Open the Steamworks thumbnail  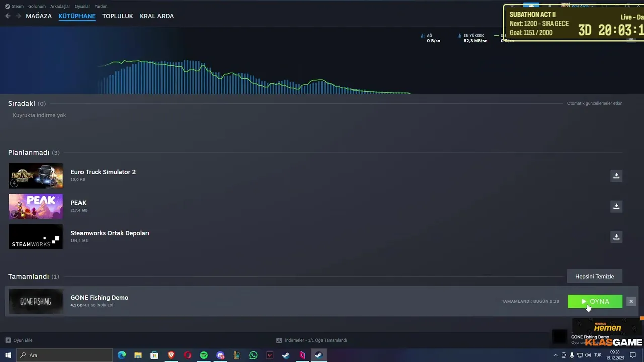(36, 237)
